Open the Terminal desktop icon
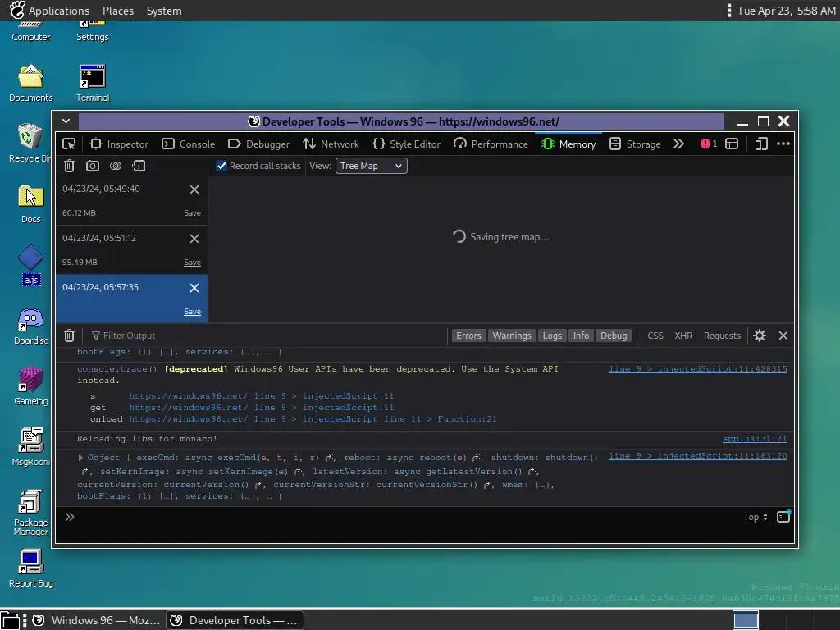Viewport: 840px width, 630px height. click(93, 84)
